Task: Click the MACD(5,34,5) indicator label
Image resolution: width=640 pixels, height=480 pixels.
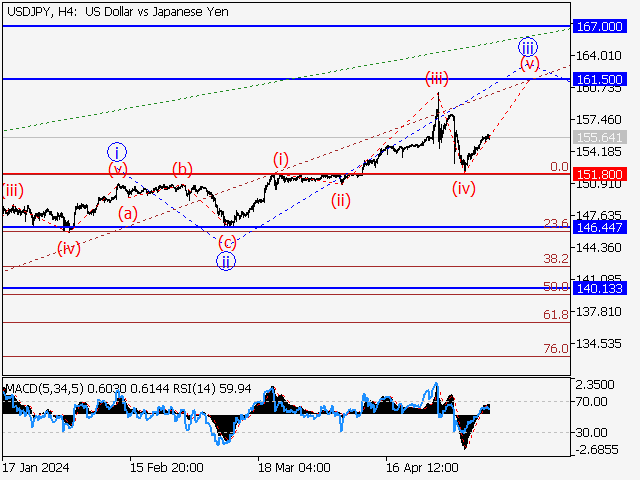Action: pyautogui.click(x=45, y=388)
